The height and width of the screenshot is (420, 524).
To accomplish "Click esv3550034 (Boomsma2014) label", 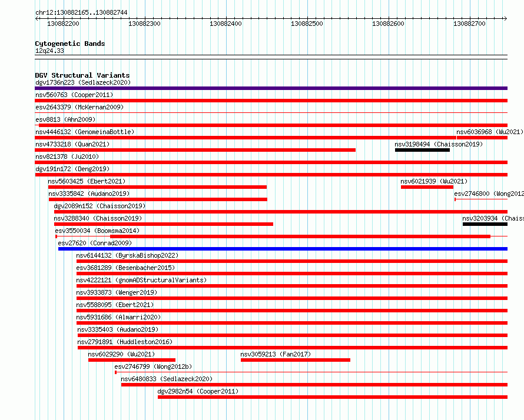I will (x=97, y=231).
